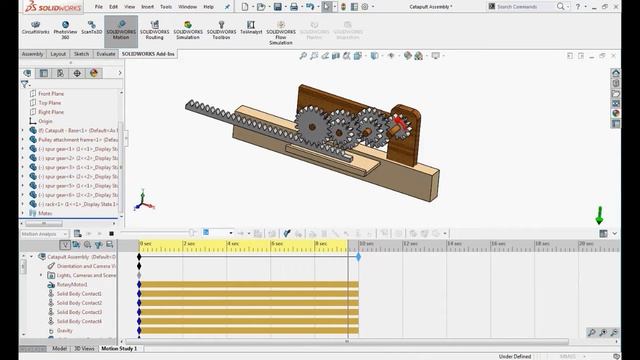Click the Section View icon

(336, 56)
